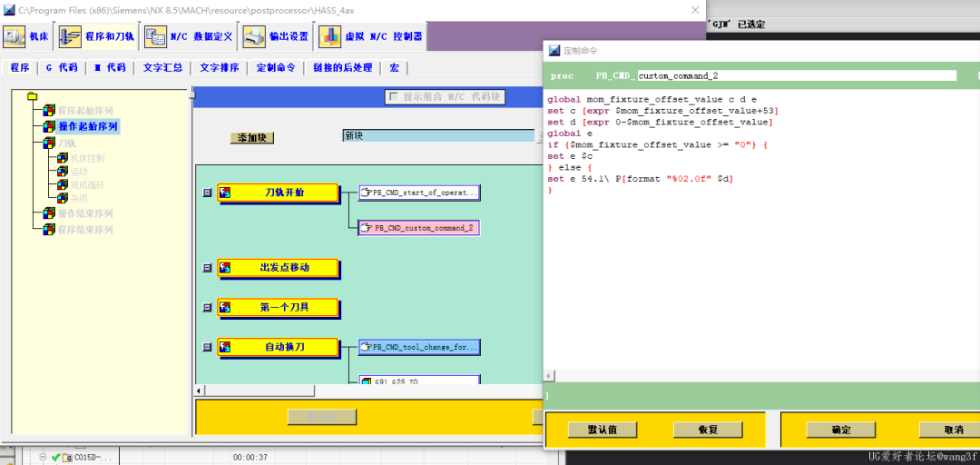The height and width of the screenshot is (465, 980).
Task: Click the 输出设置 printer icon
Action: click(255, 37)
